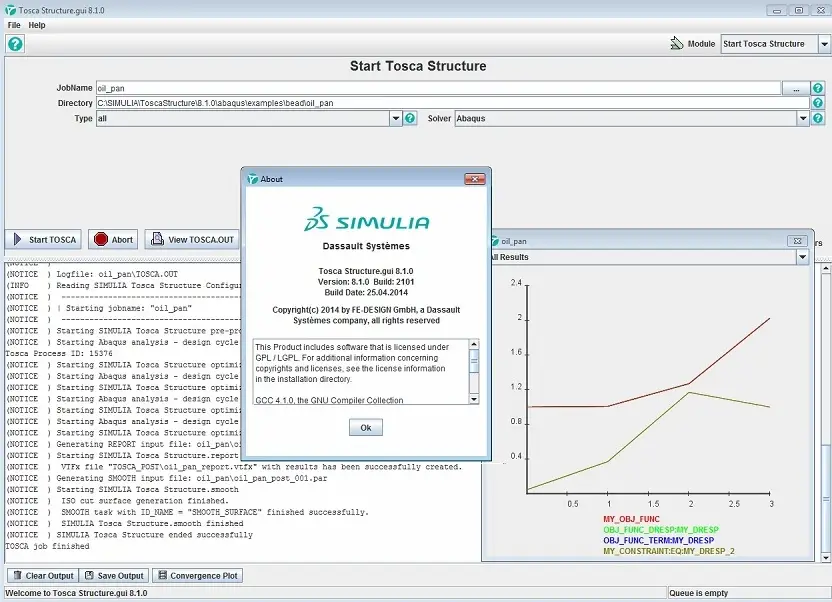Click the output log scrollbar down arrow
The height and width of the screenshot is (602, 832).
(x=826, y=558)
